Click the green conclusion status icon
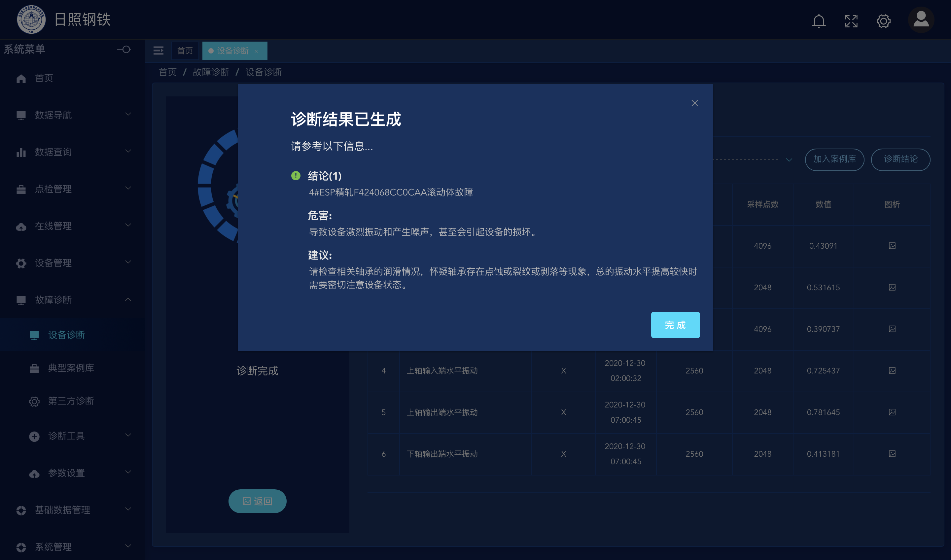The image size is (951, 560). click(x=296, y=175)
